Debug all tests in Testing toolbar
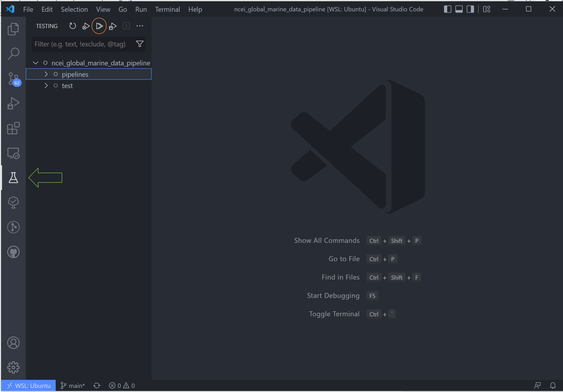The width and height of the screenshot is (563, 392). (x=113, y=26)
